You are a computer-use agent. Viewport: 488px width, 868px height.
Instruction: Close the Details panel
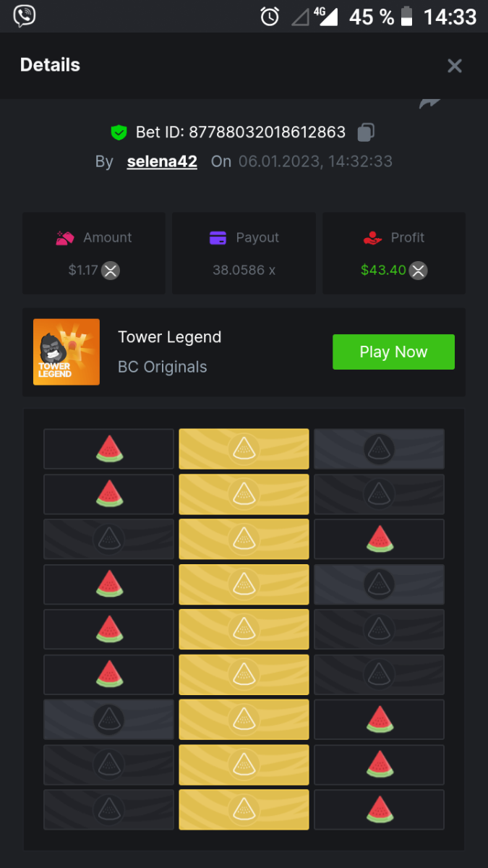pyautogui.click(x=454, y=66)
